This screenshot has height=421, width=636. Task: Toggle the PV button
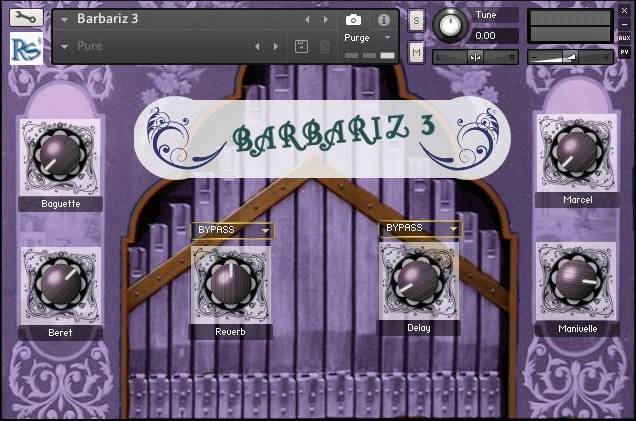coord(624,51)
